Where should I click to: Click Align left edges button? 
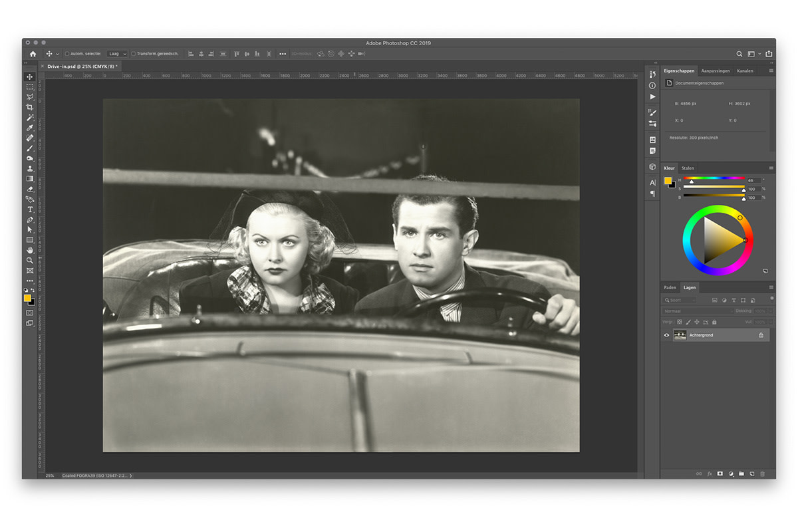coord(192,54)
